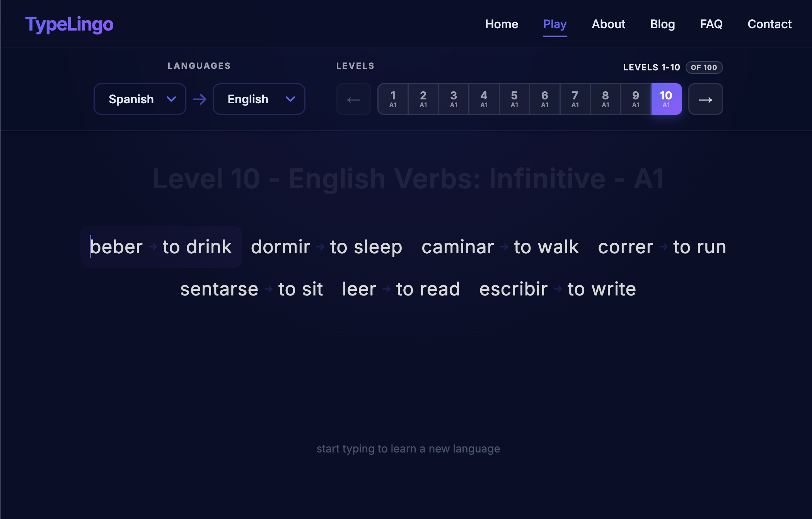Open the English target language dropdown

[259, 99]
